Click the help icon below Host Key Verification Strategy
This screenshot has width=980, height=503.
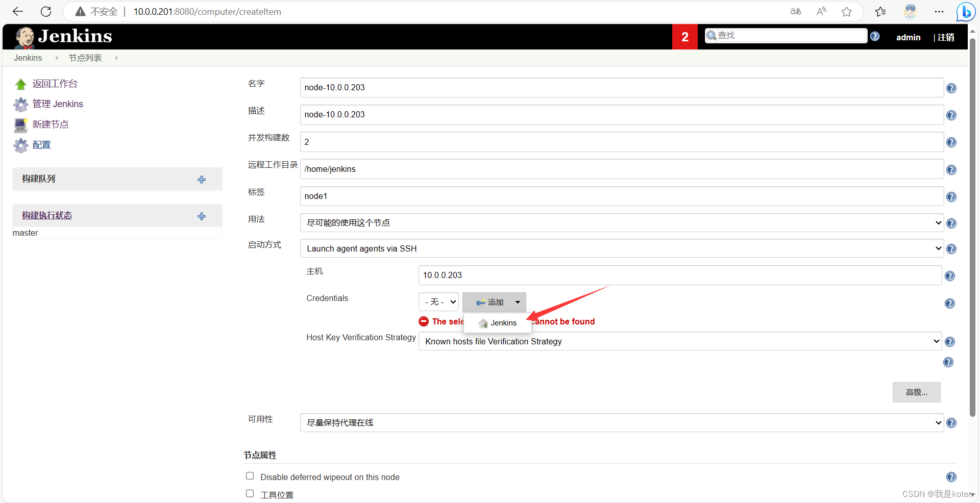[x=948, y=362]
